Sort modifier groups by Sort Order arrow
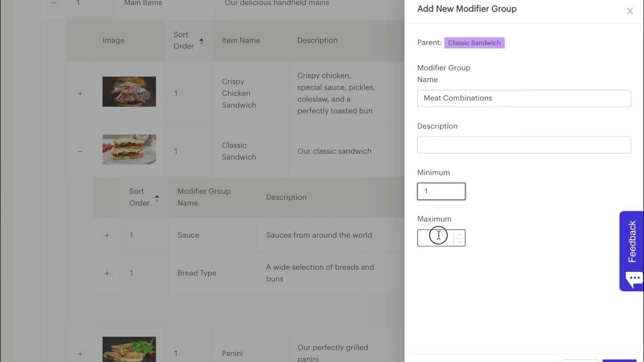Image resolution: width=644 pixels, height=362 pixels. pyautogui.click(x=157, y=198)
